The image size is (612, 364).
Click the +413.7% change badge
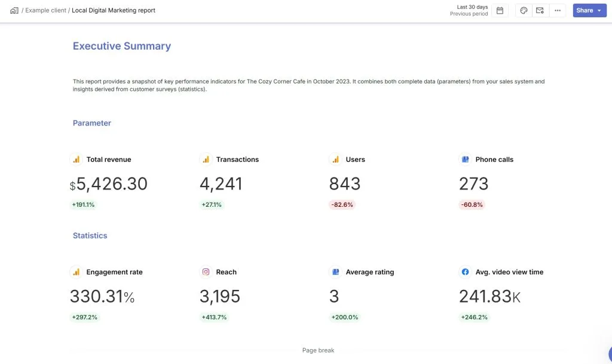tap(214, 317)
